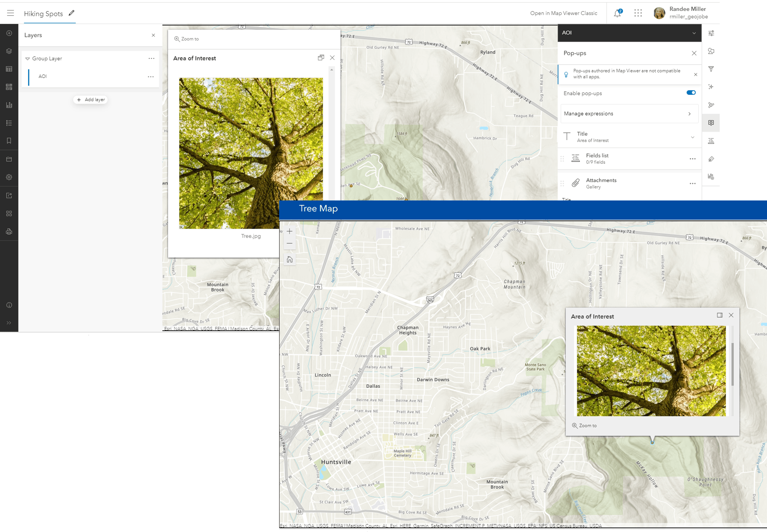767x532 pixels.
Task: Click the Hiking Spots popup scrollbar
Action: tap(332, 134)
